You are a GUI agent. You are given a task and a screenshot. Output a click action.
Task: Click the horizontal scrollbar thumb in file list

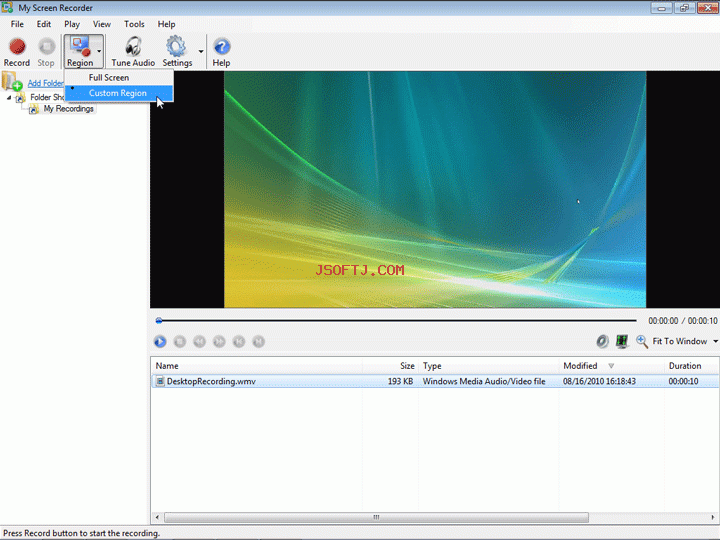[376, 518]
